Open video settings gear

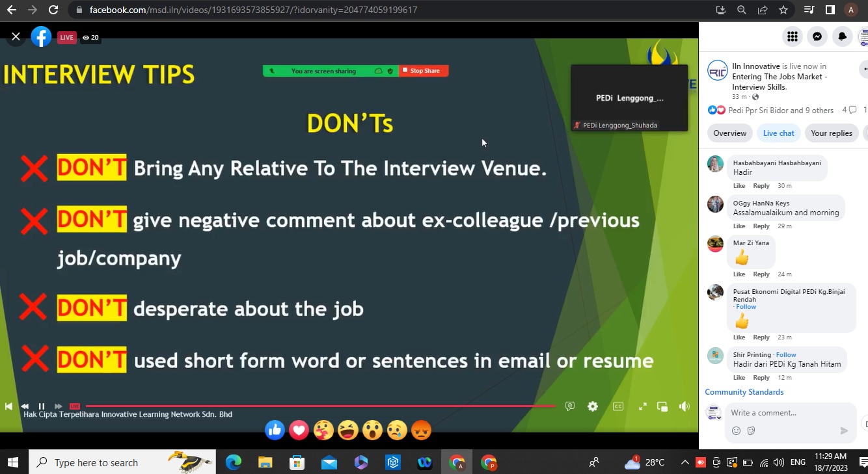click(x=592, y=406)
